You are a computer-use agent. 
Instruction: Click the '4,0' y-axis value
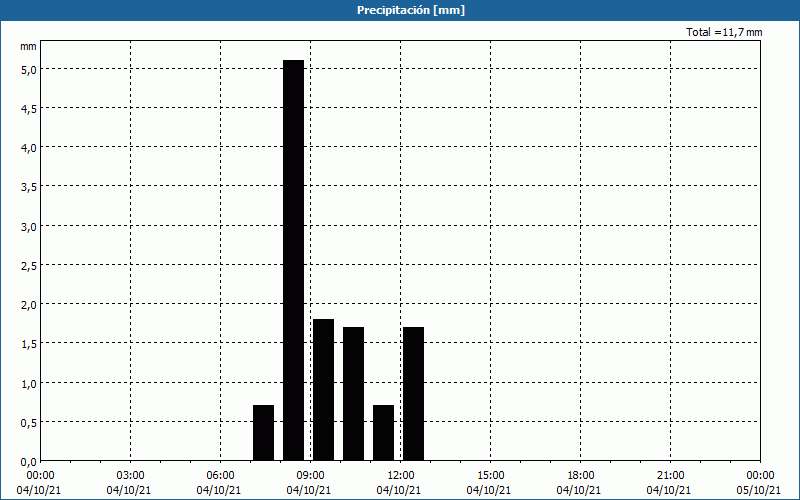(x=28, y=148)
